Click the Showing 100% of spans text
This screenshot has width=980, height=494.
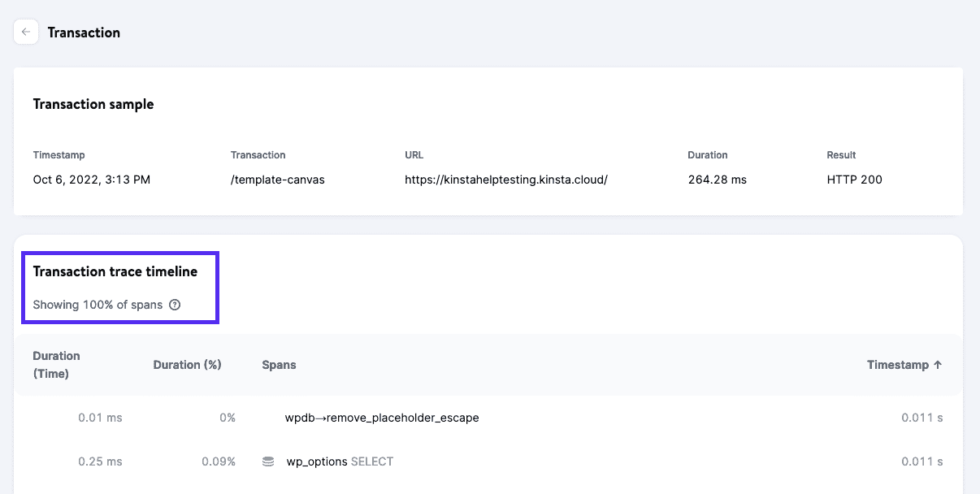coord(98,305)
